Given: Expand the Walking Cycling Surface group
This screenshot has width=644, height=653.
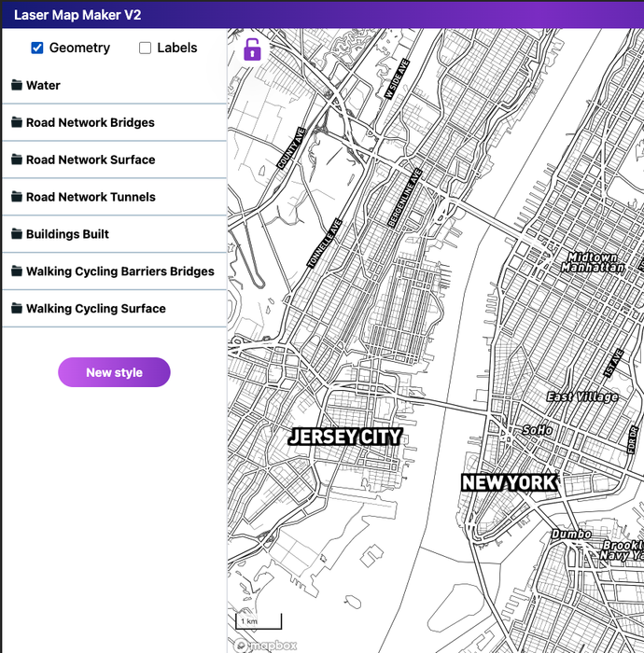Looking at the screenshot, I should point(115,308).
